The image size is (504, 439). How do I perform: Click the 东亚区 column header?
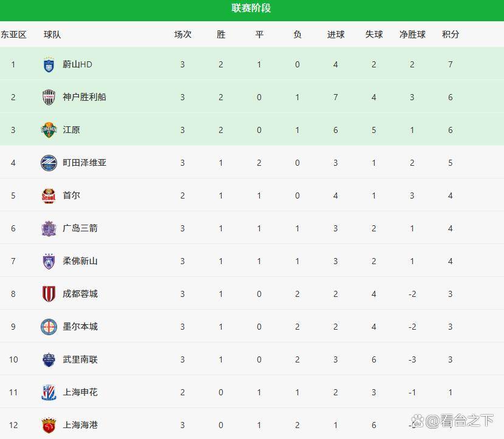tap(13, 35)
